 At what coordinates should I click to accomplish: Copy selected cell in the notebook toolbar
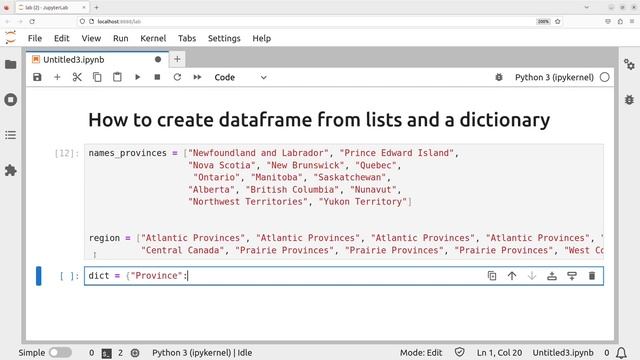point(97,77)
